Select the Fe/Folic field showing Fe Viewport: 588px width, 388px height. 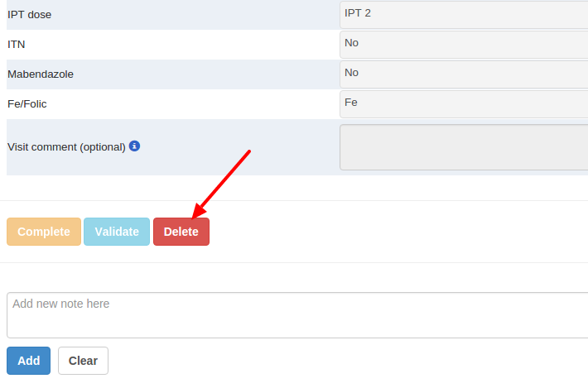(x=464, y=103)
